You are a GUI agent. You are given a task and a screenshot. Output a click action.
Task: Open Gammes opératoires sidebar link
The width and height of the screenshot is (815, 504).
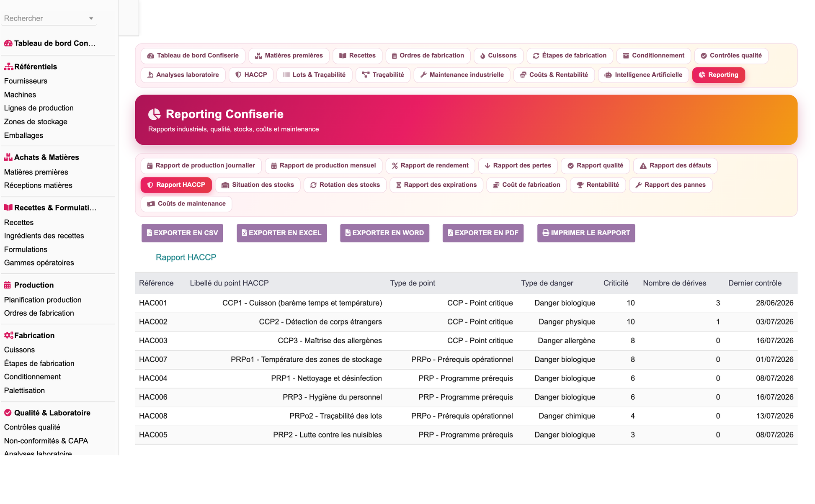[x=39, y=263]
